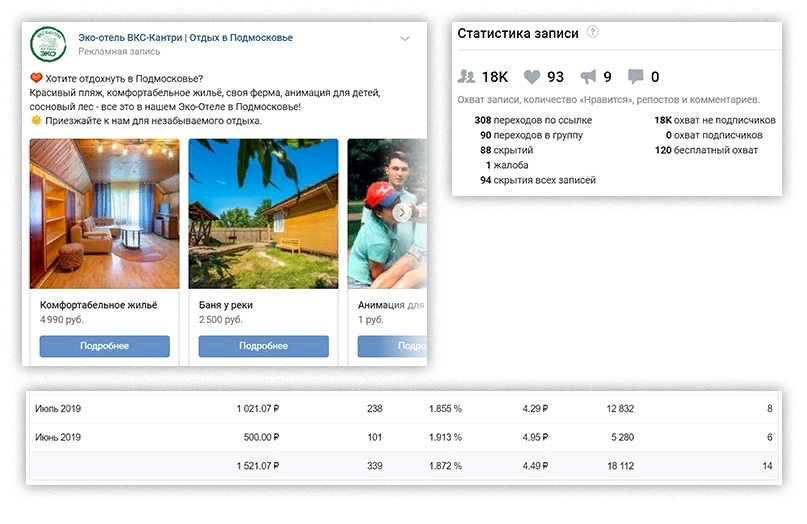807x524 pixels.
Task: Open the Анимация для детей photo
Action: [x=387, y=214]
